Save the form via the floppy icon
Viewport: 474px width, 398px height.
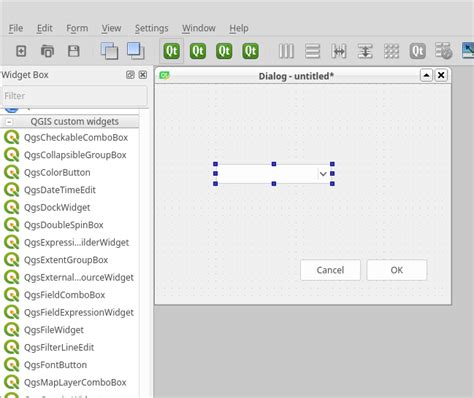click(x=74, y=51)
